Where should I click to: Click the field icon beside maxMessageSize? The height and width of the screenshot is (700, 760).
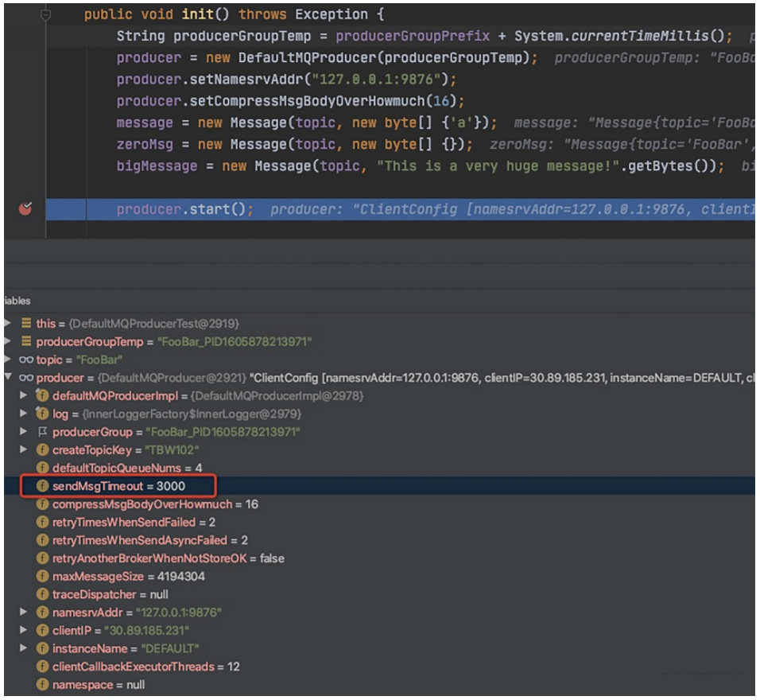coord(42,576)
